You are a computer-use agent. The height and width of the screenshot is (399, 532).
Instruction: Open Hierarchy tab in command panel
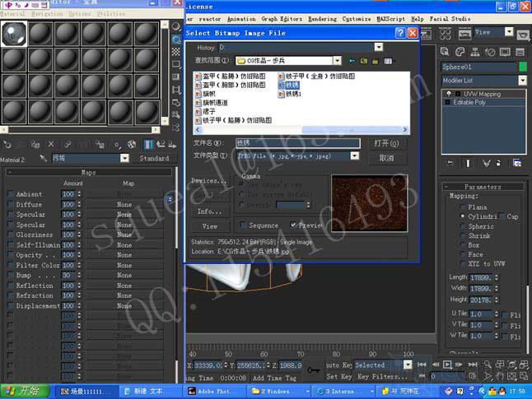[x=475, y=52]
